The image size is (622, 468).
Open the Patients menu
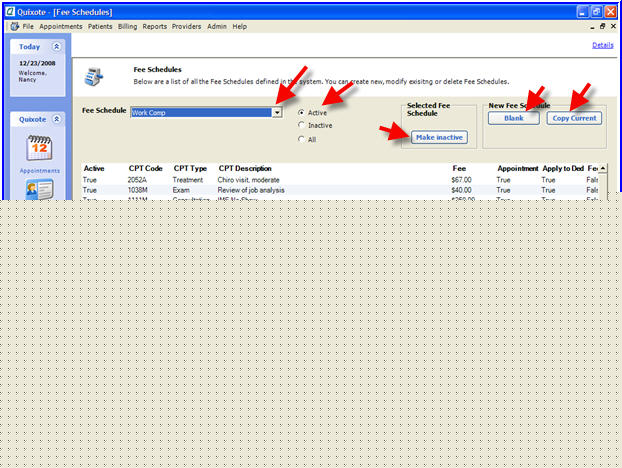click(x=100, y=27)
